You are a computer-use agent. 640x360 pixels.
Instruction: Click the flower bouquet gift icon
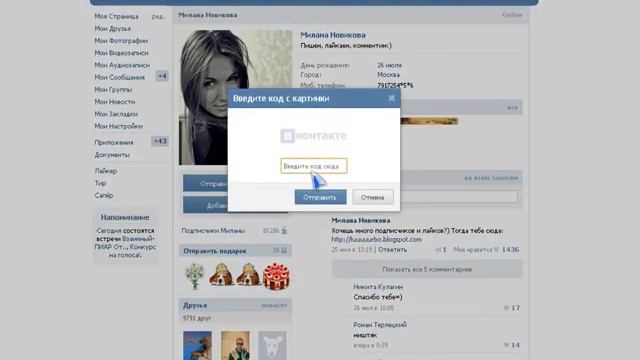tap(195, 276)
